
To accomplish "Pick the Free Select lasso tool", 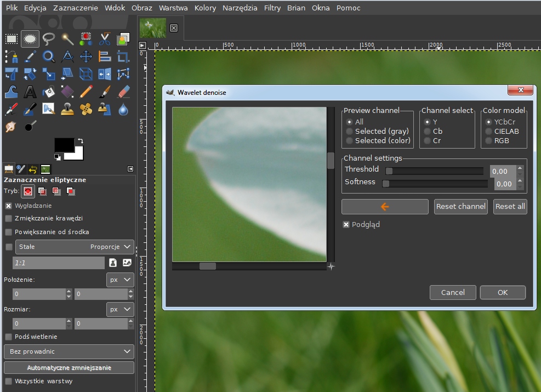I will tap(49, 39).
